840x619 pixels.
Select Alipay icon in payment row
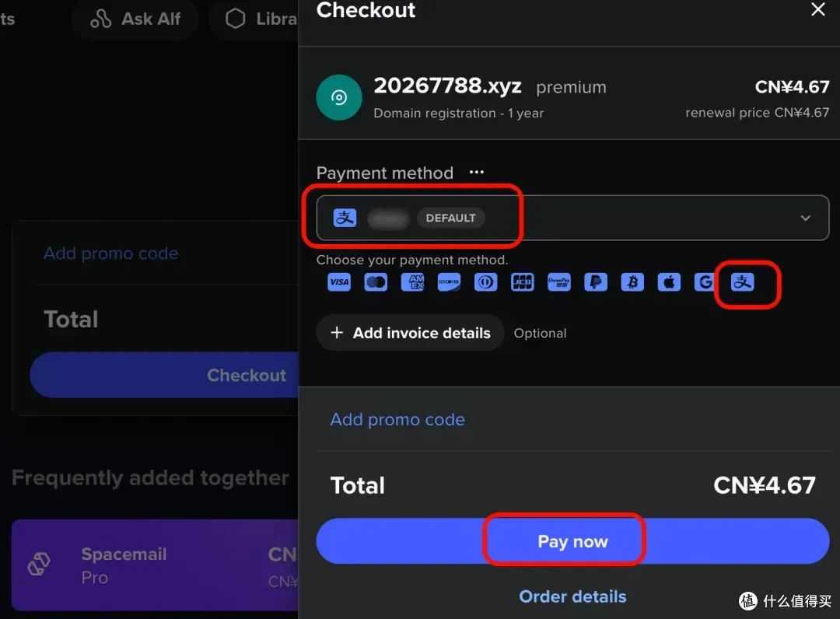pos(743,282)
